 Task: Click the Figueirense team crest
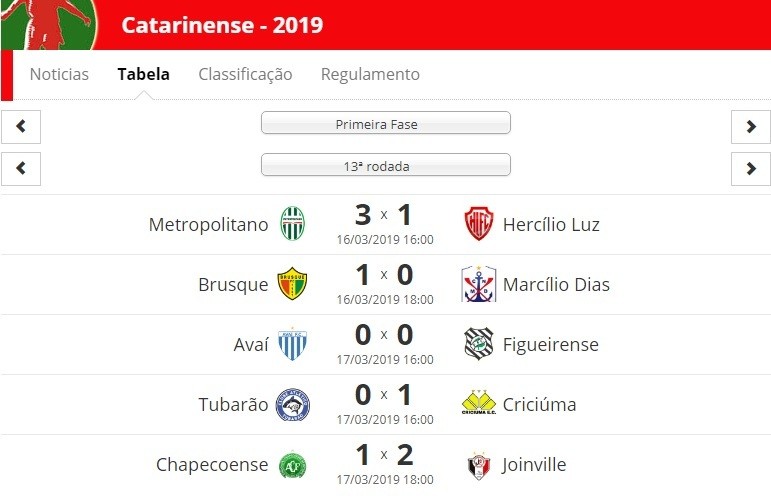478,344
